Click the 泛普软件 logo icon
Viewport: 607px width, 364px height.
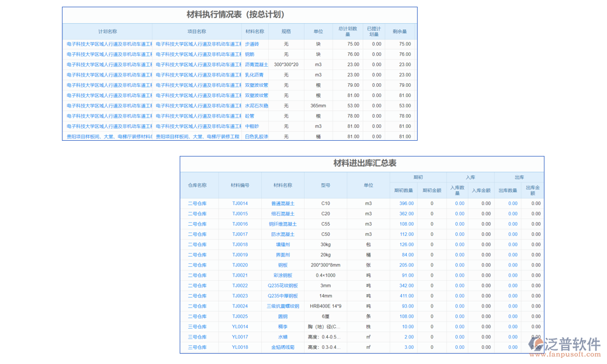tap(534, 344)
